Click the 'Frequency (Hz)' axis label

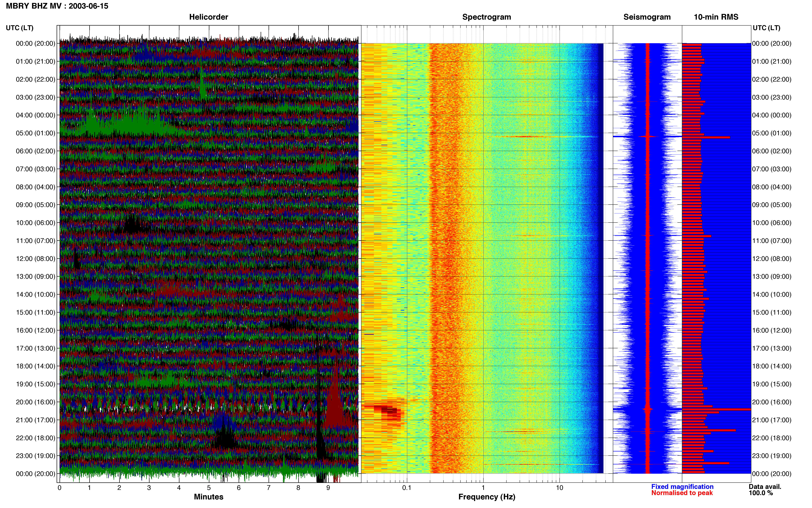coord(487,497)
